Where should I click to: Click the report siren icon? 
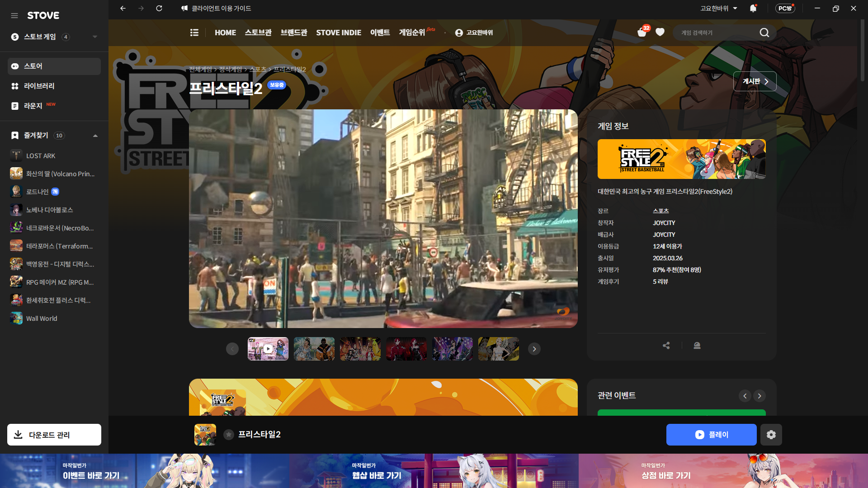pyautogui.click(x=697, y=346)
